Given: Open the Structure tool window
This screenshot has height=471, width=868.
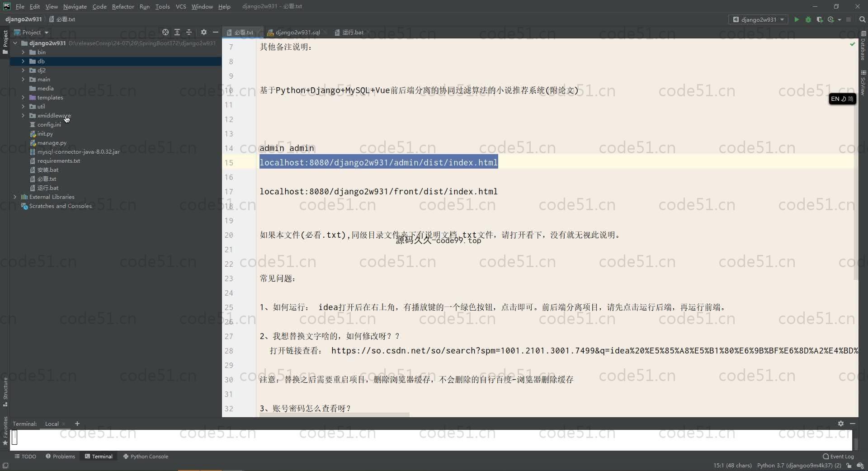Looking at the screenshot, I should click(5, 391).
